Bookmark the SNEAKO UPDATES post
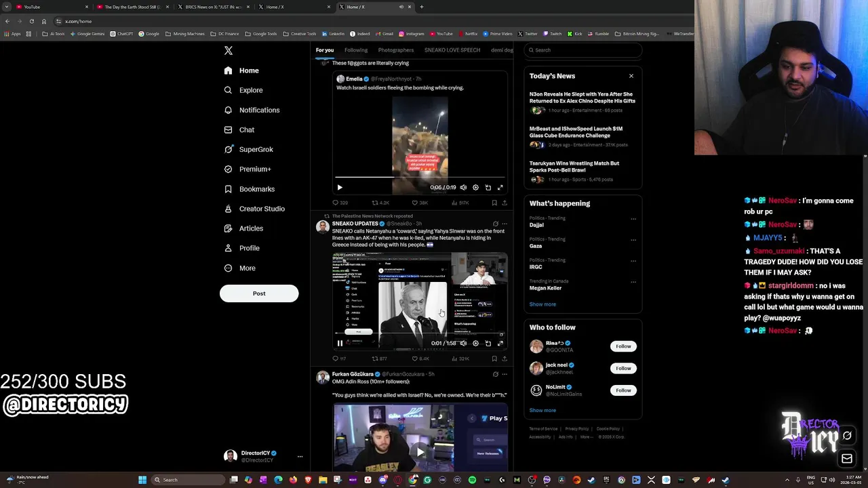 click(494, 359)
